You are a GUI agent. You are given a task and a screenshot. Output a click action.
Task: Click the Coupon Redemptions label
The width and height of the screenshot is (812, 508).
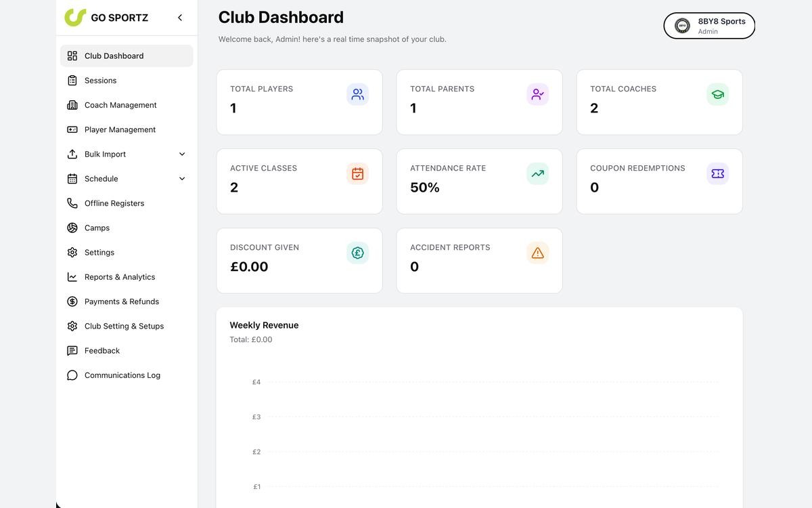637,168
